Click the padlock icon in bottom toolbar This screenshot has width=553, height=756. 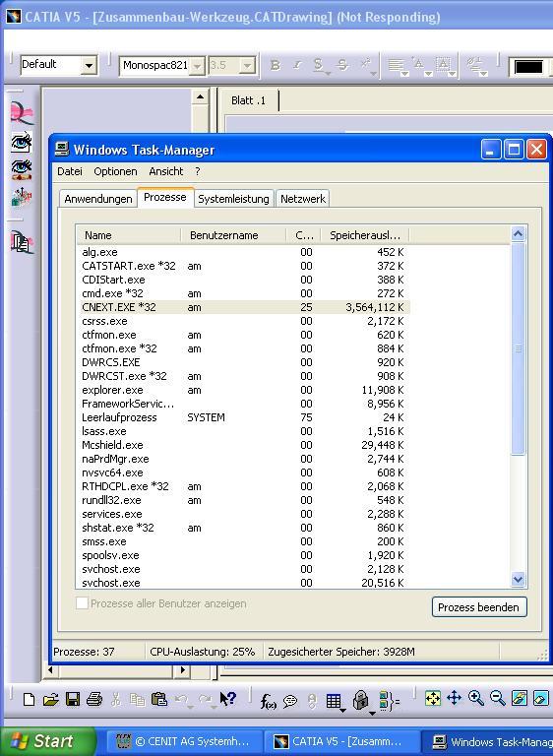[361, 700]
